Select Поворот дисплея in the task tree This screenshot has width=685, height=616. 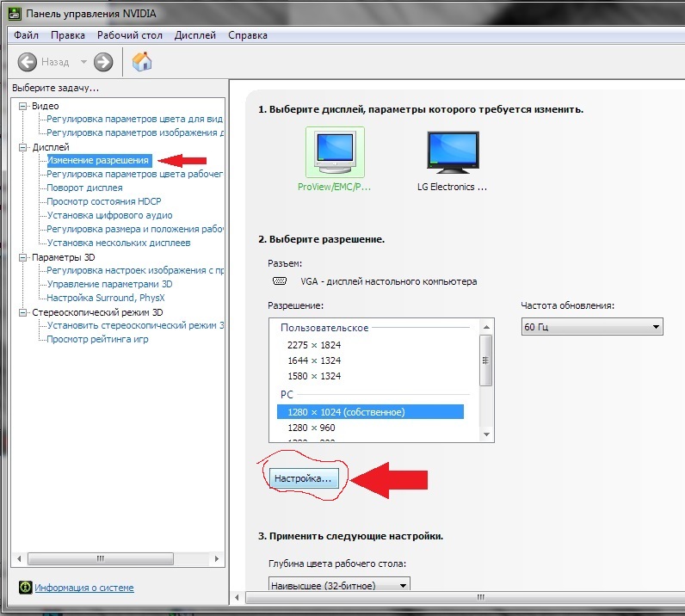click(x=84, y=188)
